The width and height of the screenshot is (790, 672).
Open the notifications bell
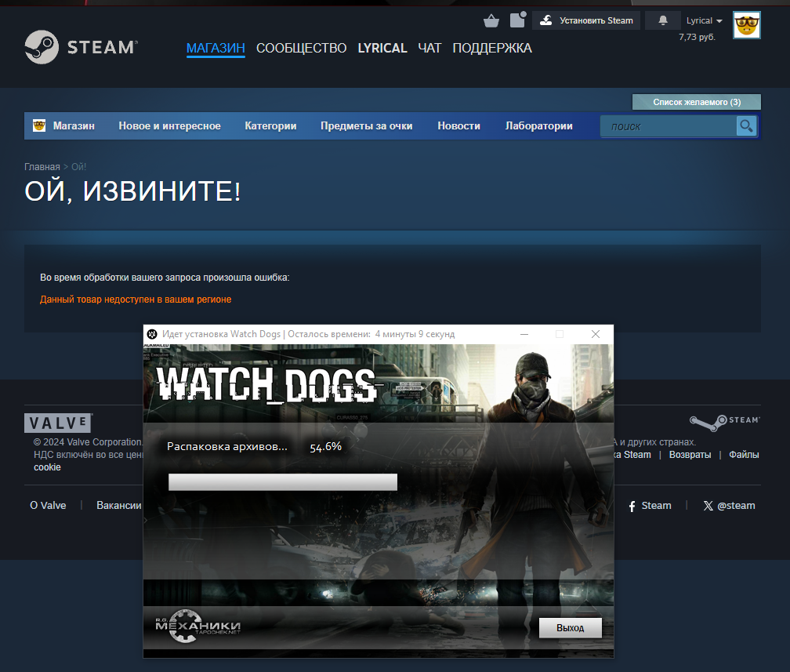pos(663,20)
